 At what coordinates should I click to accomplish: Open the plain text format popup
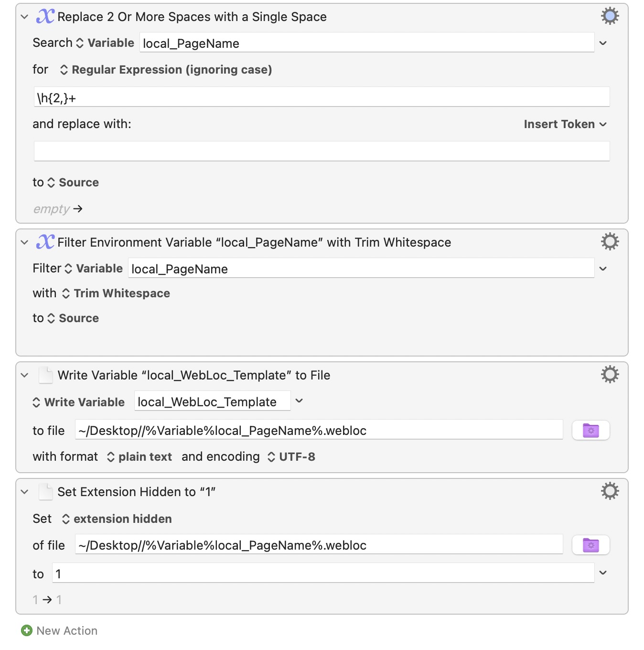pos(139,457)
